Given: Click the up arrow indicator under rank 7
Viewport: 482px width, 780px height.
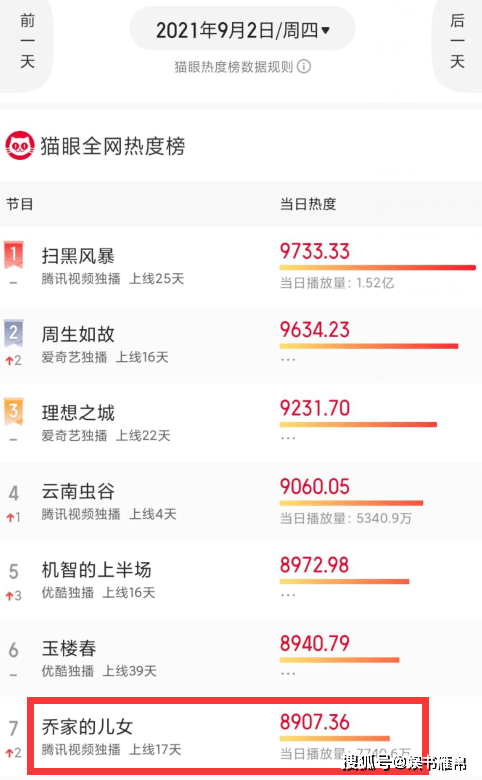Looking at the screenshot, I should (x=10, y=753).
